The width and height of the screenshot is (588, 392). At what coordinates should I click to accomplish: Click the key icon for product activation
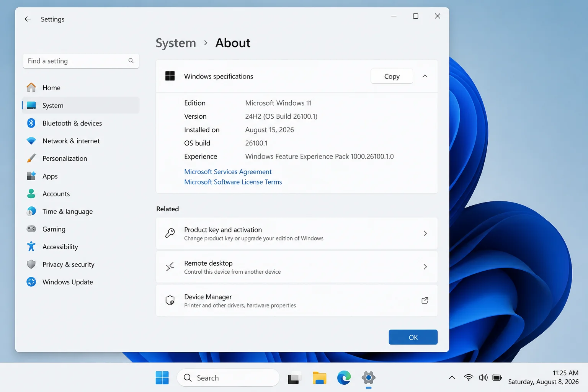[x=170, y=233]
